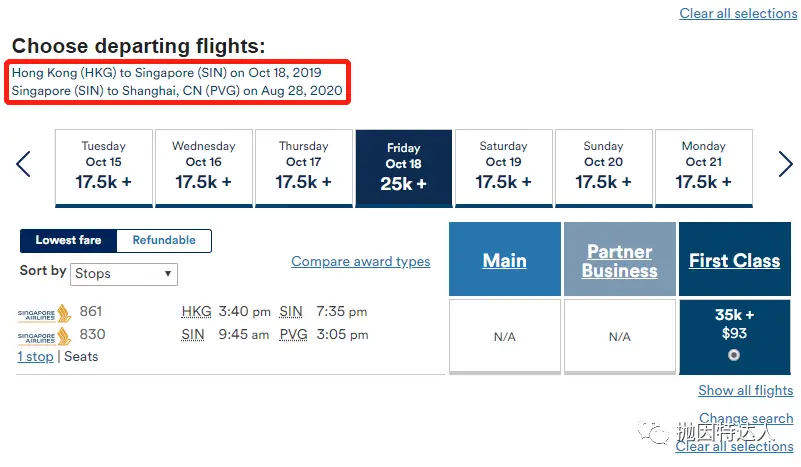The image size is (801, 467).
Task: Go to next week of dates arrow
Action: (785, 165)
